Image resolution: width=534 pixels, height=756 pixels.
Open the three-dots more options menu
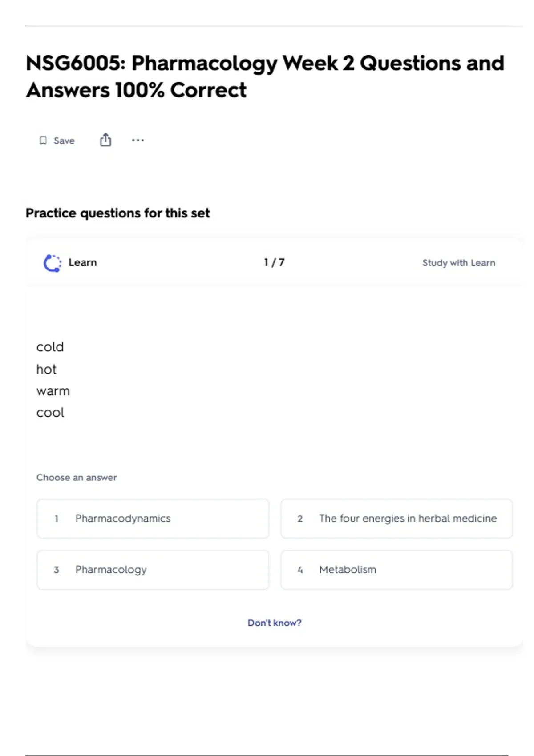coord(138,141)
